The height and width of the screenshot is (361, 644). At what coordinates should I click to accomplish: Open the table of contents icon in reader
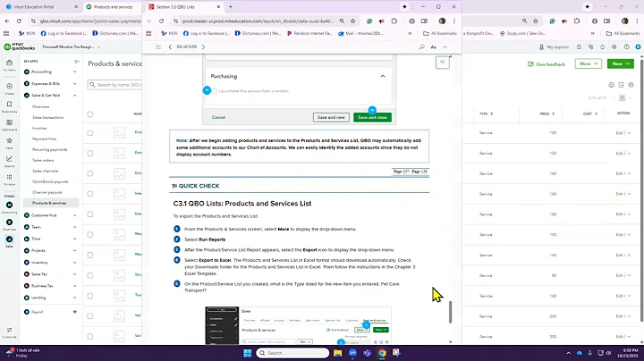point(158,46)
